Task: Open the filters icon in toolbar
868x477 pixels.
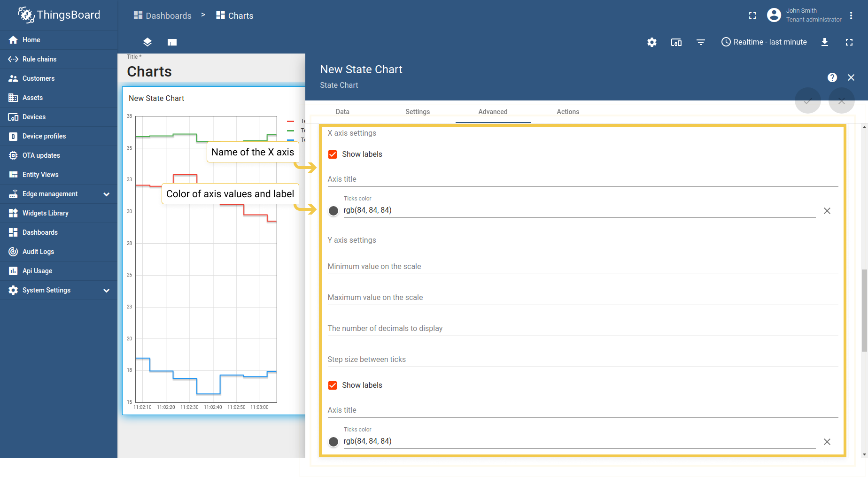Action: pos(700,42)
